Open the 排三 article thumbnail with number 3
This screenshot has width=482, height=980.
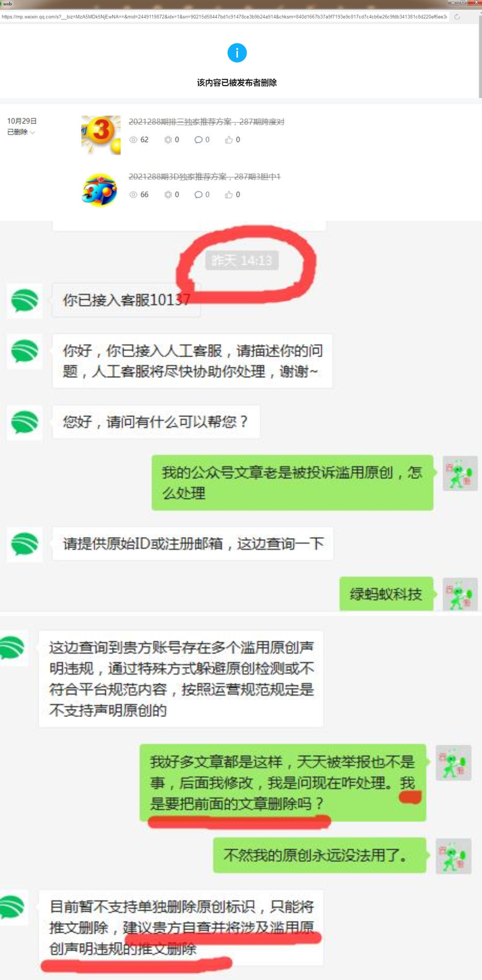(x=101, y=135)
